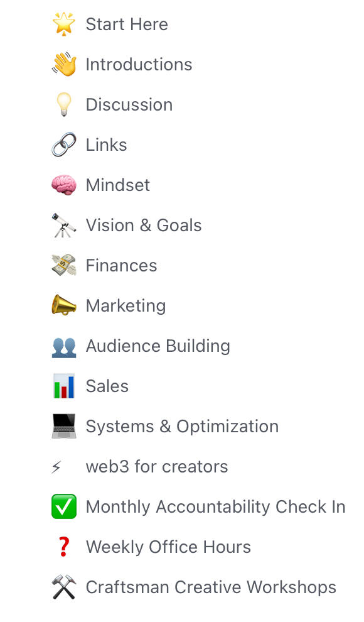The image size is (364, 622).
Task: Click the waving hand Introductions icon
Action: (x=64, y=64)
